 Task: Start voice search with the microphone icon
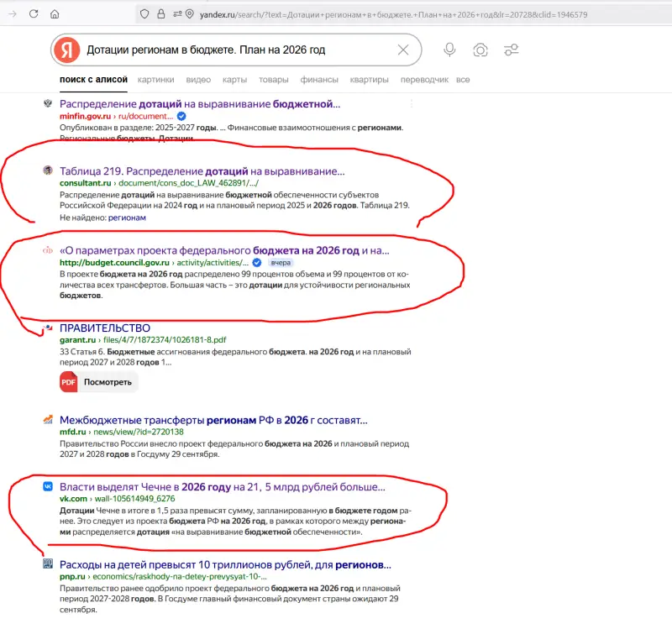click(x=449, y=50)
